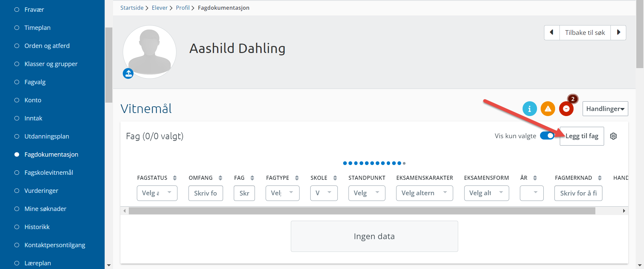Expand the Standpunkt Velg filter dropdown
Screen dimensions: 644x269
367,193
